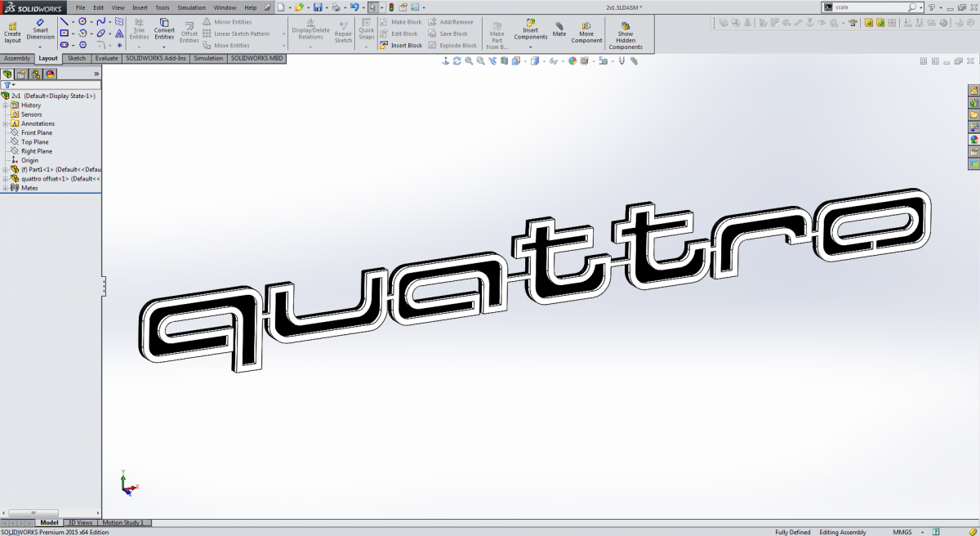Click the Repair Sketch tool
Screen dimensions: 980x536
pos(343,33)
